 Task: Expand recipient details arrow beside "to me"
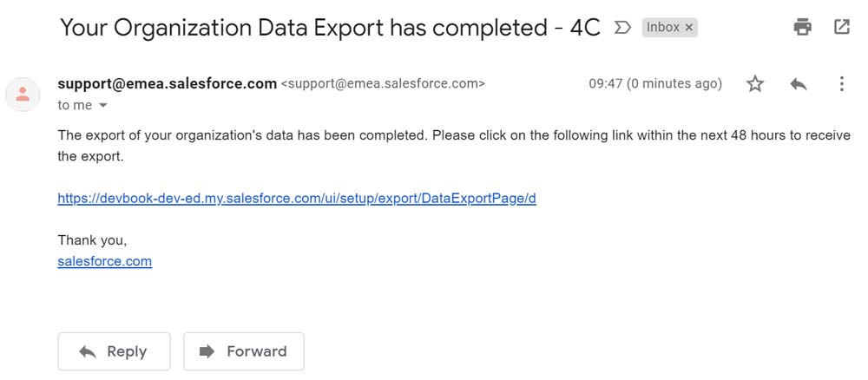tap(103, 106)
